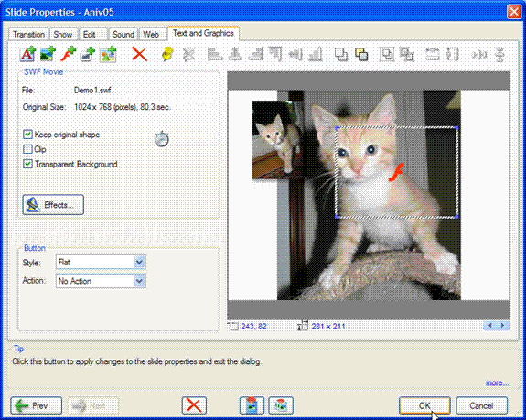526x420 pixels.
Task: Click the Add Text icon
Action: point(27,54)
